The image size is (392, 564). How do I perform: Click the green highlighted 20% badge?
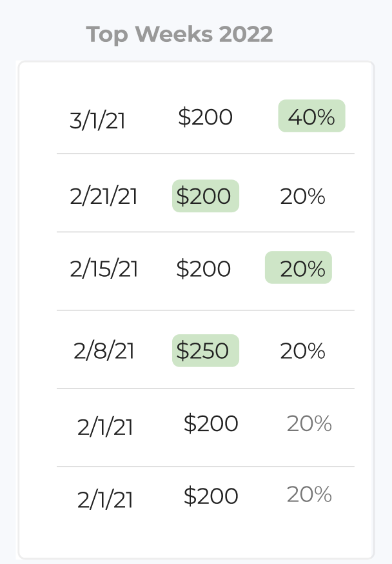(299, 268)
